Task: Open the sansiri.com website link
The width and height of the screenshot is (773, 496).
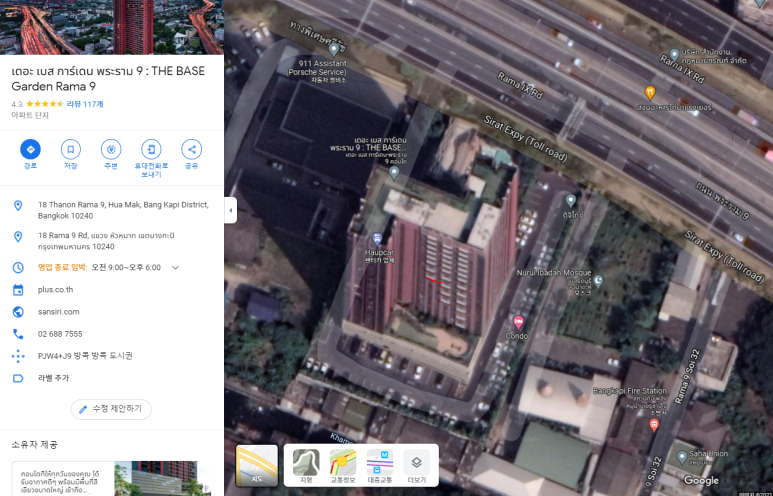Action: click(x=58, y=312)
